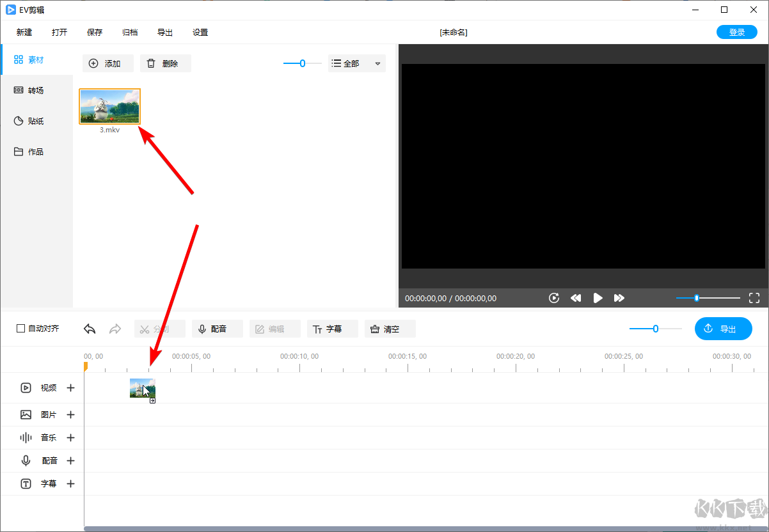Add a new video track with plus

coord(71,387)
